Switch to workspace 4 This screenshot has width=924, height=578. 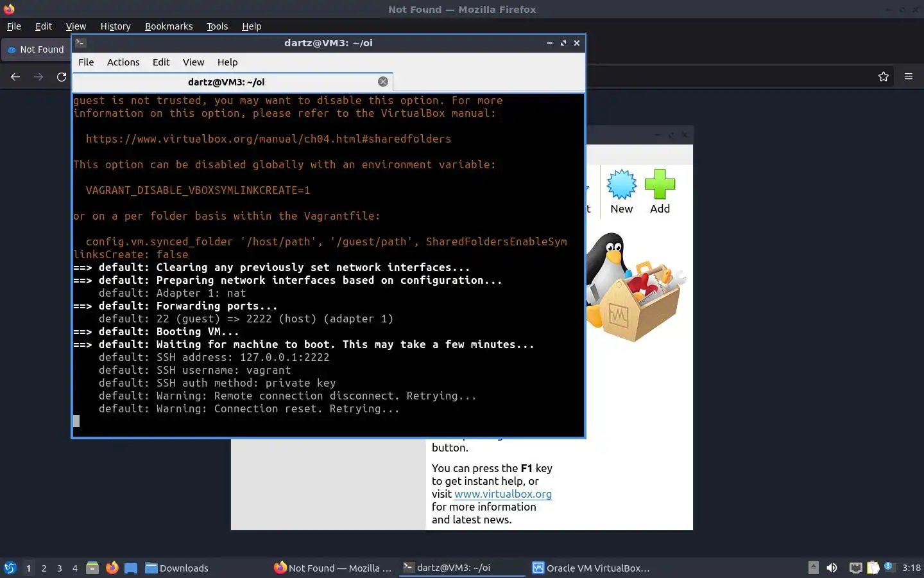75,568
